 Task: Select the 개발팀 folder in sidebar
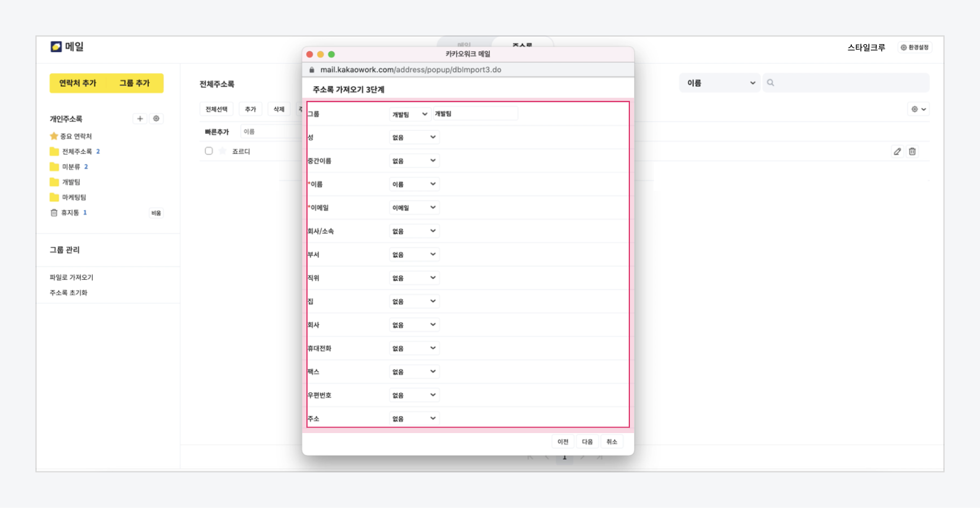71,182
